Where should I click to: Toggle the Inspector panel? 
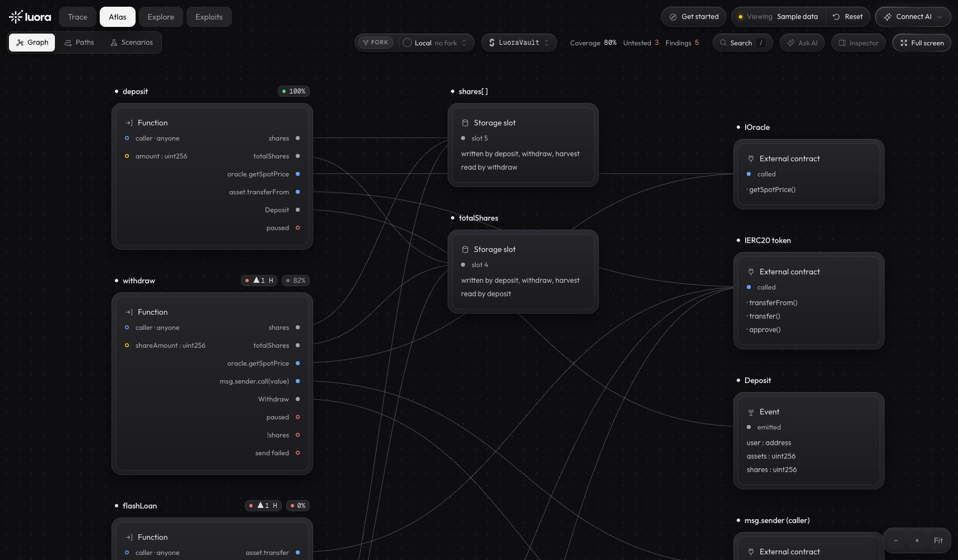858,43
